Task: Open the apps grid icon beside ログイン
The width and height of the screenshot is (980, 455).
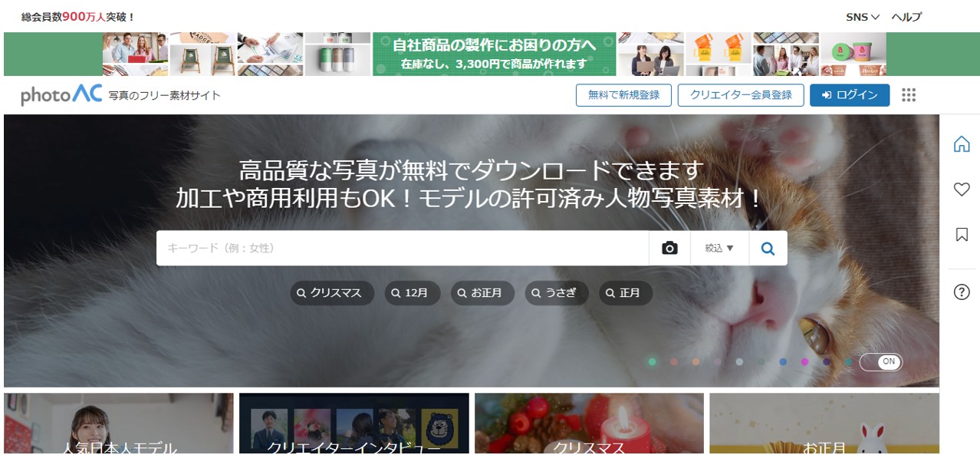Action: click(909, 95)
